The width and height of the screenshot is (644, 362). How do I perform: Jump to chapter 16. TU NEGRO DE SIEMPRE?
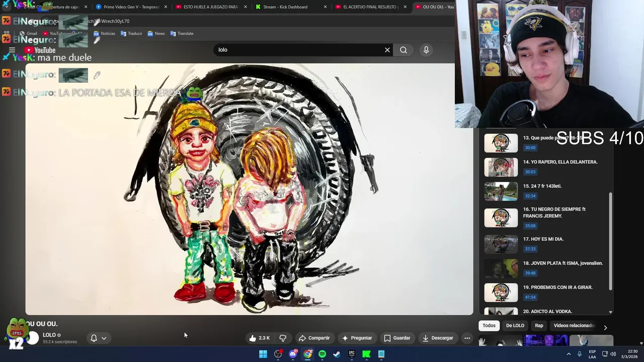pos(546,217)
